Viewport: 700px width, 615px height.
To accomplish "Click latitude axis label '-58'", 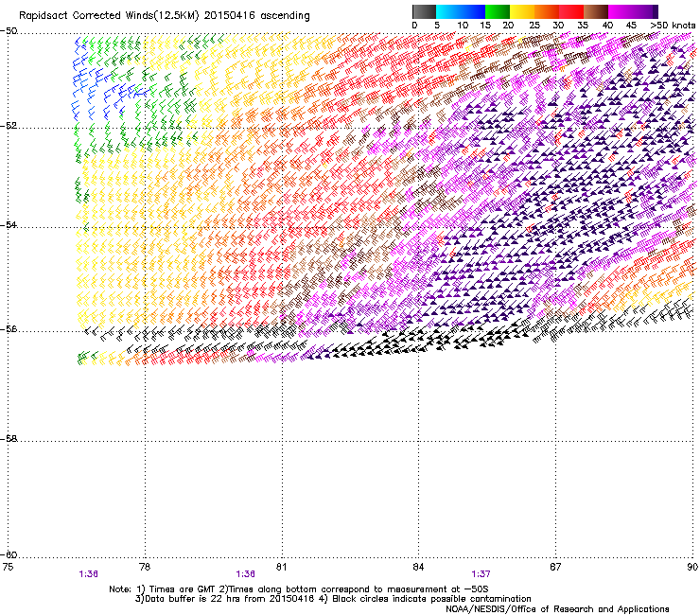I will (9, 439).
